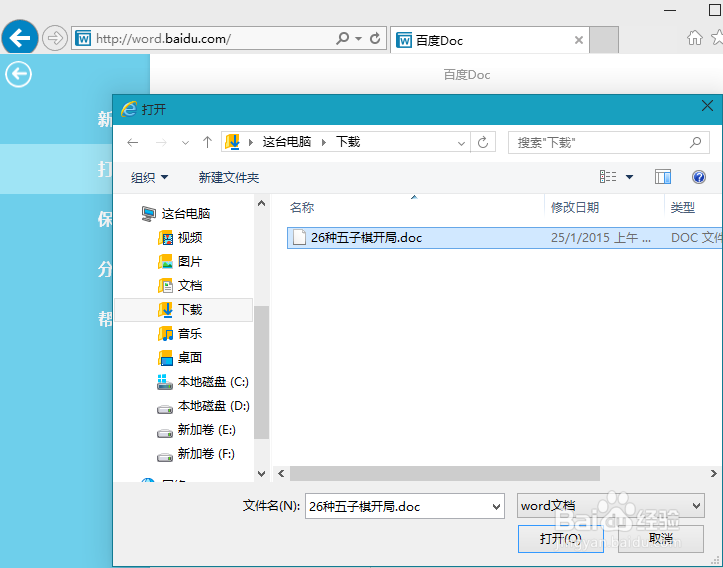Close the 打开 dialog with X
The height and width of the screenshot is (568, 723).
[707, 106]
